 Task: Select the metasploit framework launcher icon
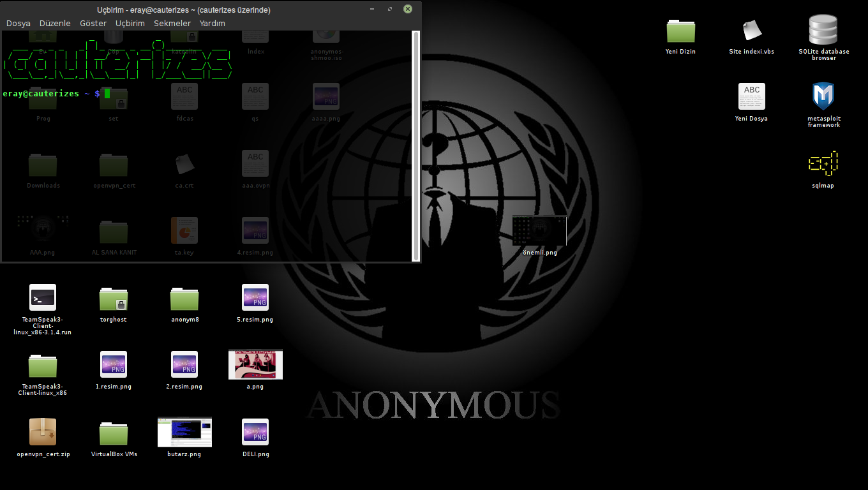pyautogui.click(x=823, y=96)
